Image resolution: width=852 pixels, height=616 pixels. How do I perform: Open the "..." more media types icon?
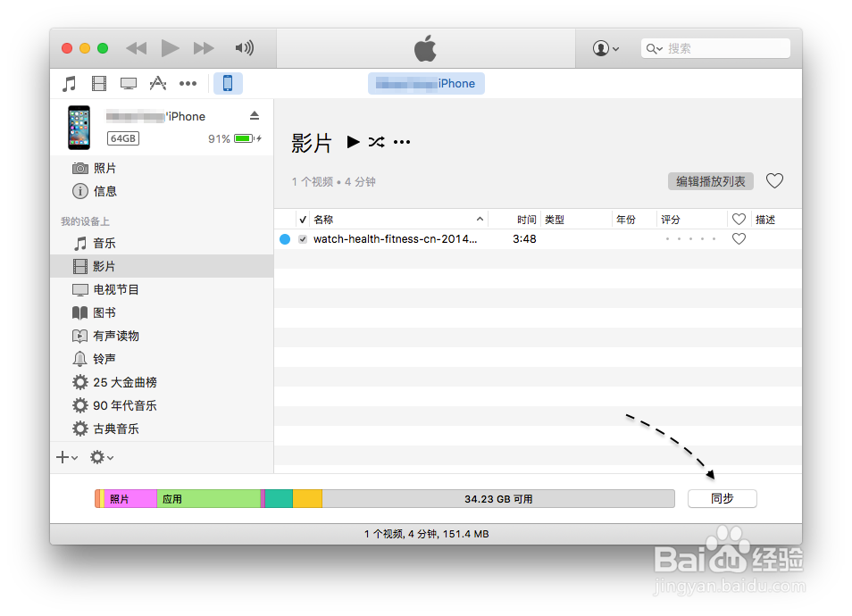tap(188, 83)
